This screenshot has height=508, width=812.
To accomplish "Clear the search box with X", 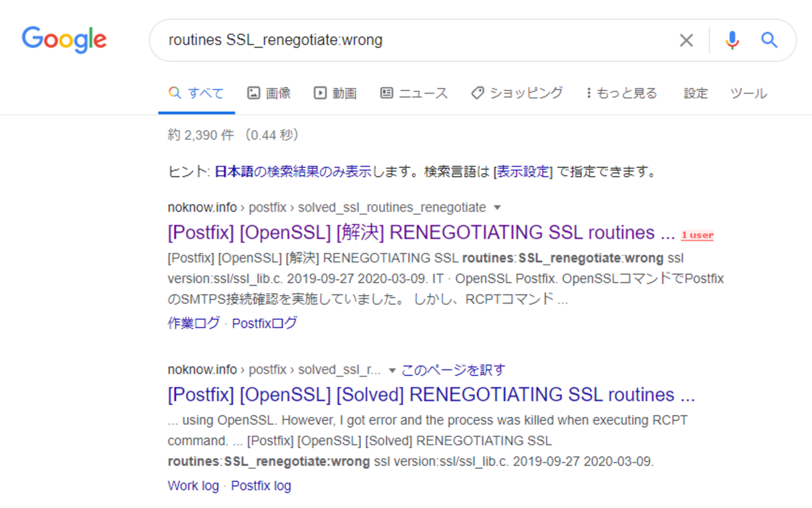I will 686,41.
